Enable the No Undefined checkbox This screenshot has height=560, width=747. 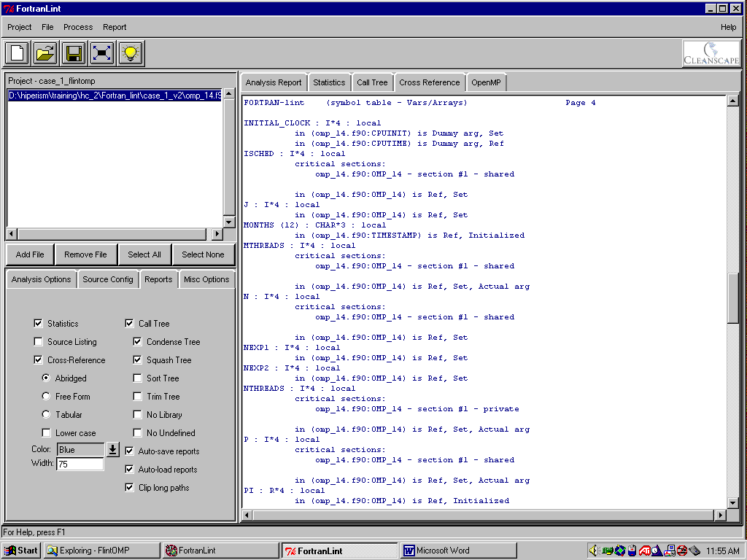137,433
